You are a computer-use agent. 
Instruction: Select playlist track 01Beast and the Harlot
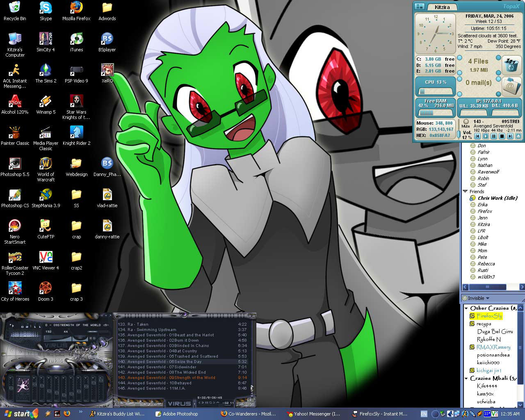(182, 335)
